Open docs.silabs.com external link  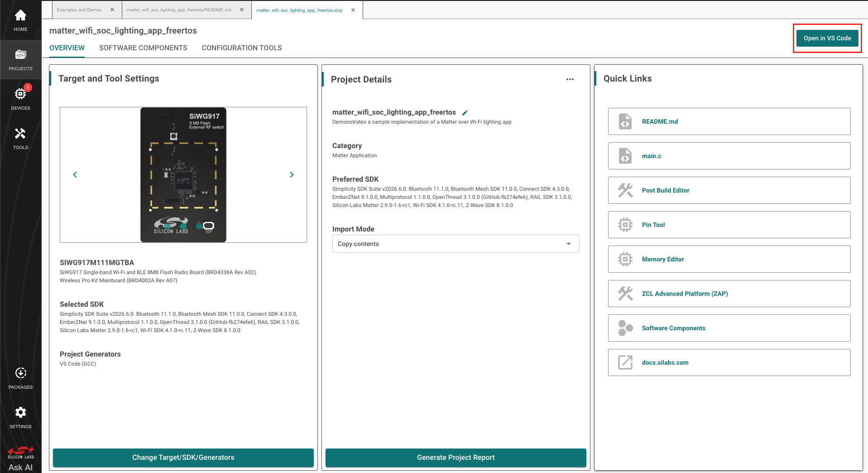[729, 362]
